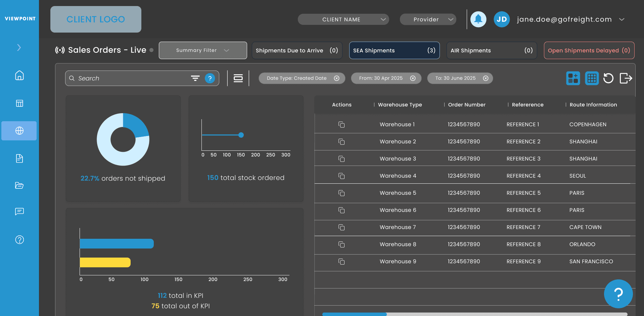Click the refresh icon
Image resolution: width=644 pixels, height=316 pixels.
coord(608,78)
